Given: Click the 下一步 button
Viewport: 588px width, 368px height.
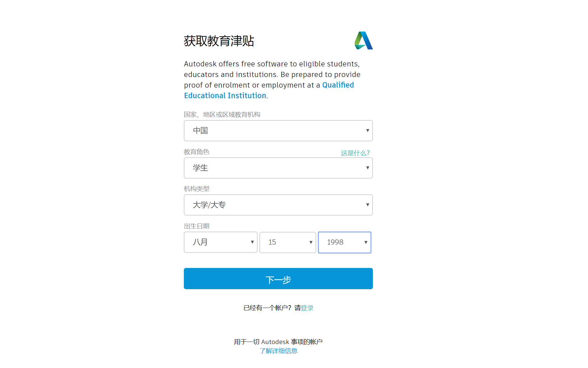Looking at the screenshot, I should point(278,279).
